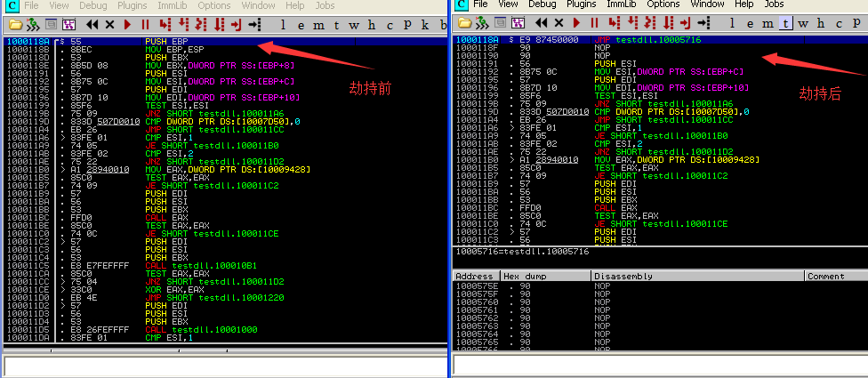Click the Open file icon in left debugger
Viewport: 868px width, 378px height.
tap(15, 23)
